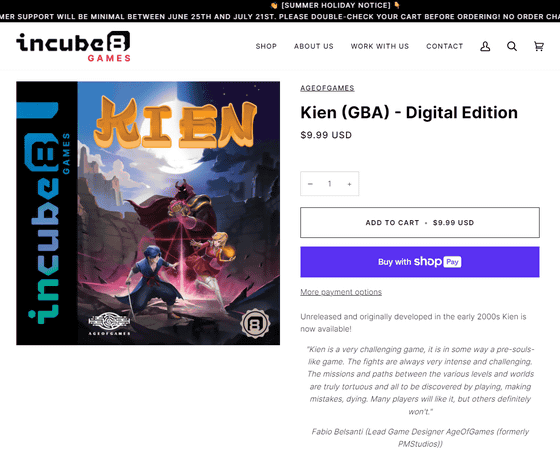This screenshot has width=560, height=453.
Task: Open the About Us menu item
Action: (x=314, y=46)
